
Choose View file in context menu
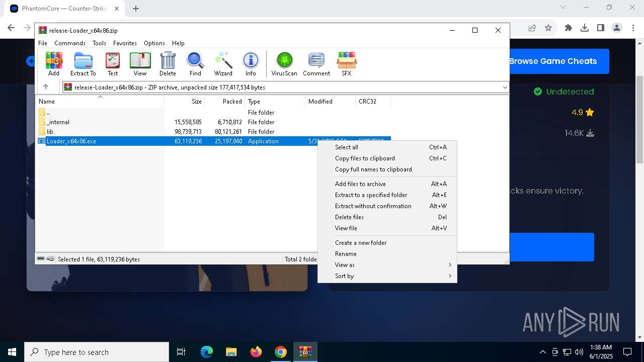[x=387, y=228]
